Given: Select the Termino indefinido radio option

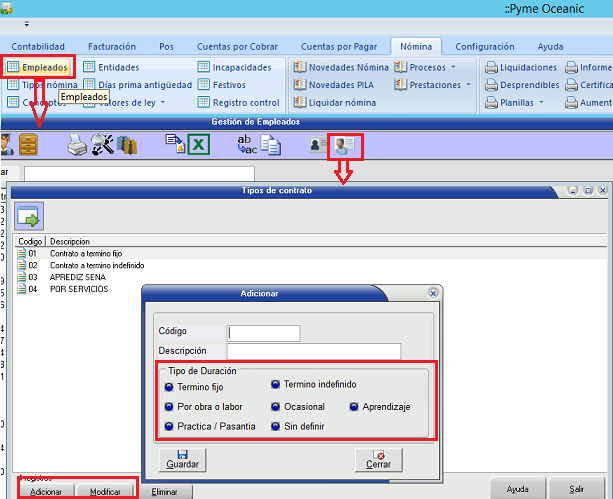Looking at the screenshot, I should [276, 384].
